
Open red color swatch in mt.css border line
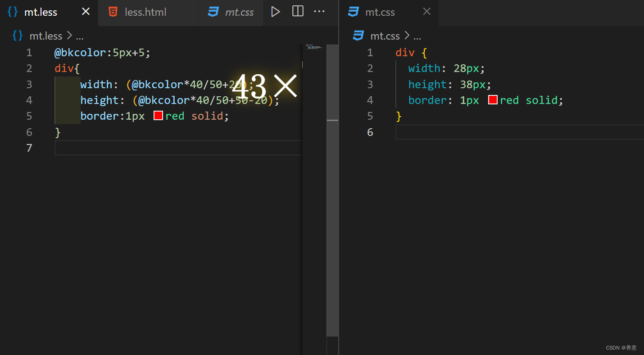tap(493, 100)
